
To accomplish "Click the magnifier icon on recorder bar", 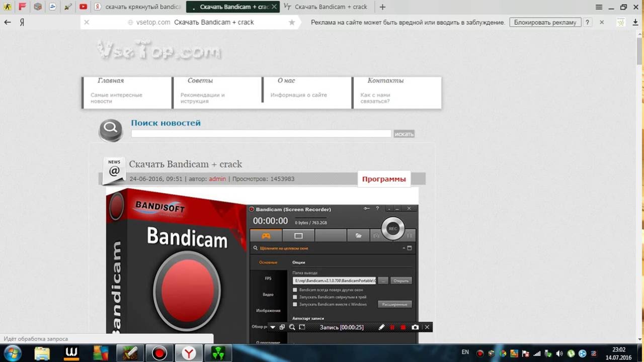I will (292, 327).
